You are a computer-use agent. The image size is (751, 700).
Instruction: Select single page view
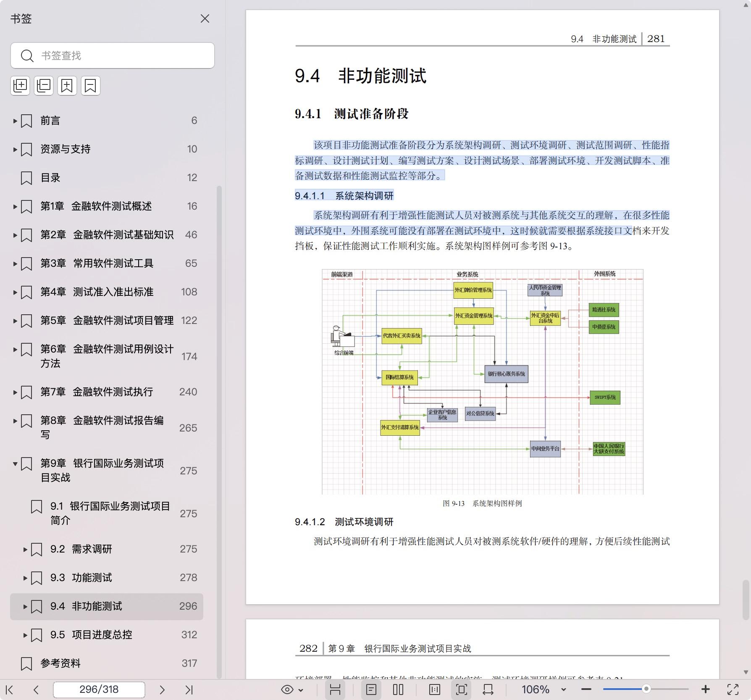click(371, 689)
